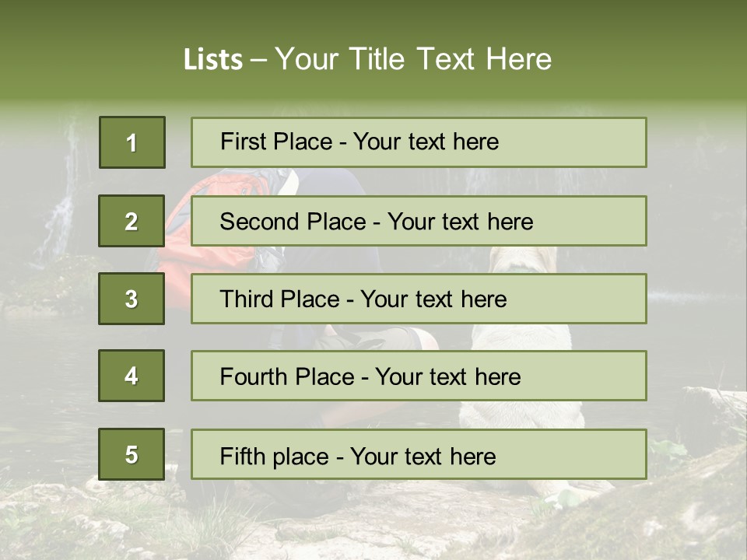Click the 'Your Title Text Here' heading
Screen dimensions: 747x560
413,59
